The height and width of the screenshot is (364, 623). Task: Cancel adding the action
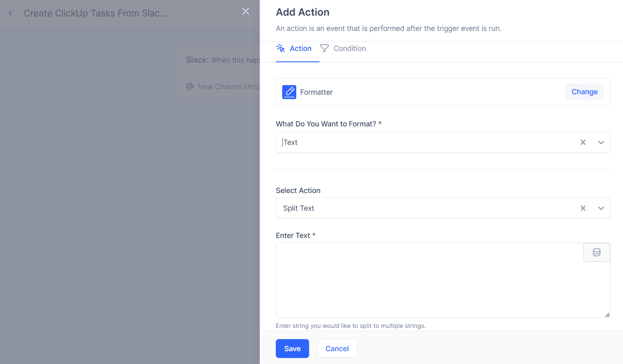pyautogui.click(x=337, y=348)
